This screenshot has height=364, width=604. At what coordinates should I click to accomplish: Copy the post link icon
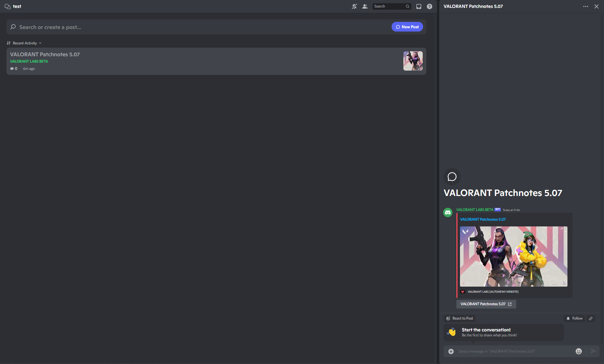click(x=591, y=318)
